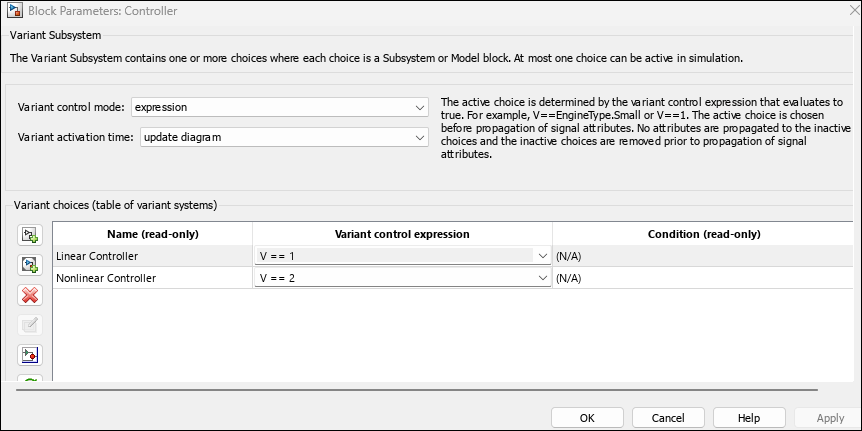This screenshot has height=431, width=862.
Task: Expand the V == 1 expression dropdown arrow
Action: point(542,256)
